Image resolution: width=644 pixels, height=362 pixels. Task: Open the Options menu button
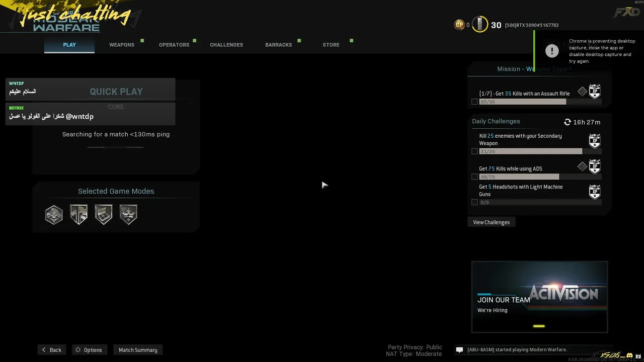(89, 350)
